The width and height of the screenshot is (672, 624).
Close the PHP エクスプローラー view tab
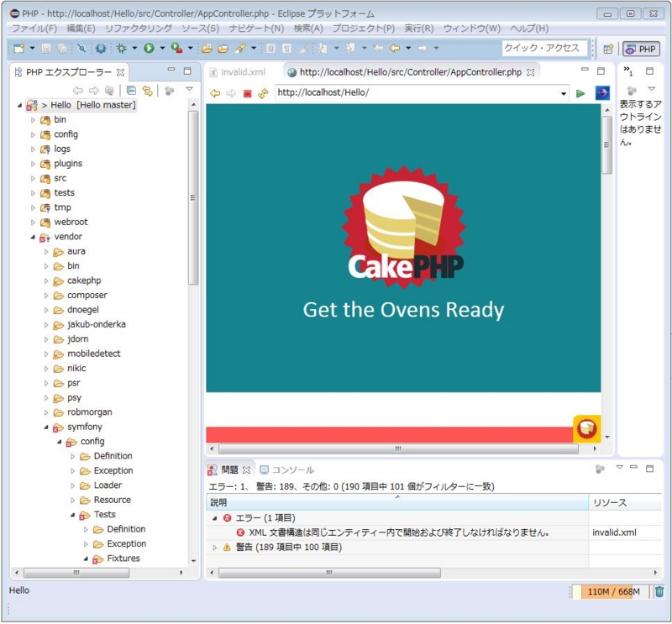coord(121,72)
